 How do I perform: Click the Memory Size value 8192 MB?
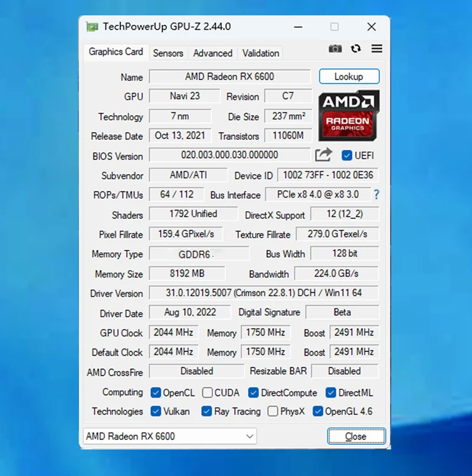pos(187,273)
